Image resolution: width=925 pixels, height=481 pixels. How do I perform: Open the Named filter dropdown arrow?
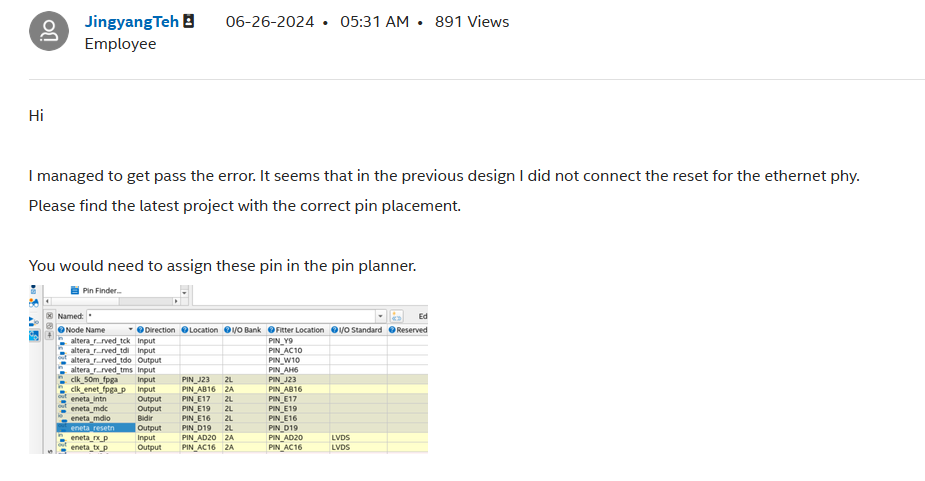point(381,316)
